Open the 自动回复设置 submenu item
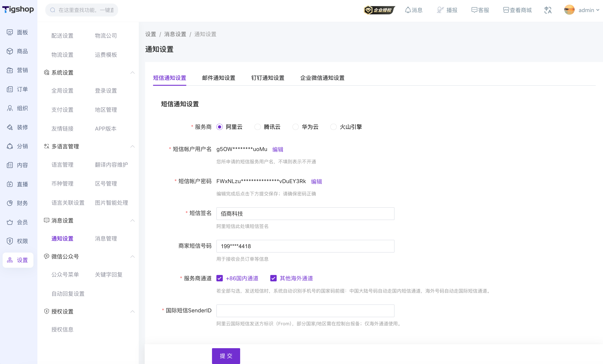The image size is (603, 364). click(x=68, y=293)
